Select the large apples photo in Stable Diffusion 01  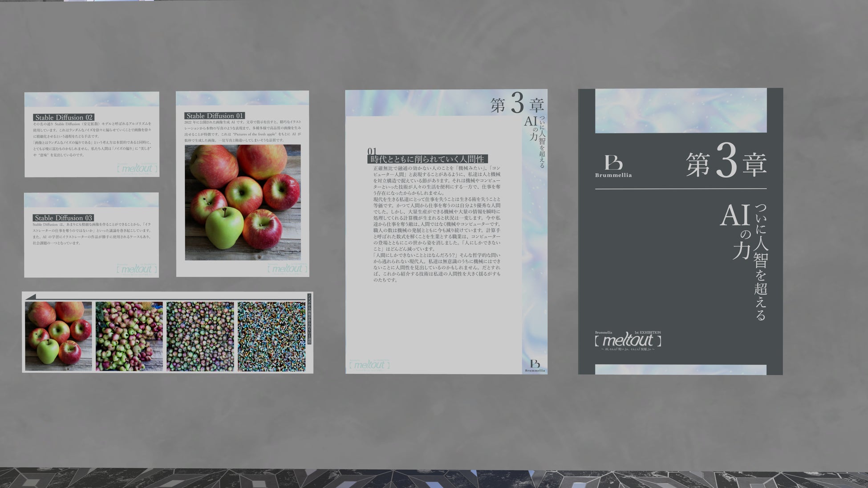[243, 202]
